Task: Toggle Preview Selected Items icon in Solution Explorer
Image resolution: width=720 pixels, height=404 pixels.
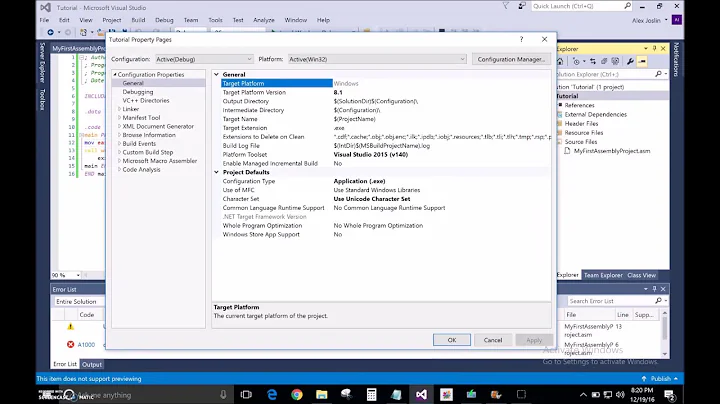Action: [x=642, y=62]
